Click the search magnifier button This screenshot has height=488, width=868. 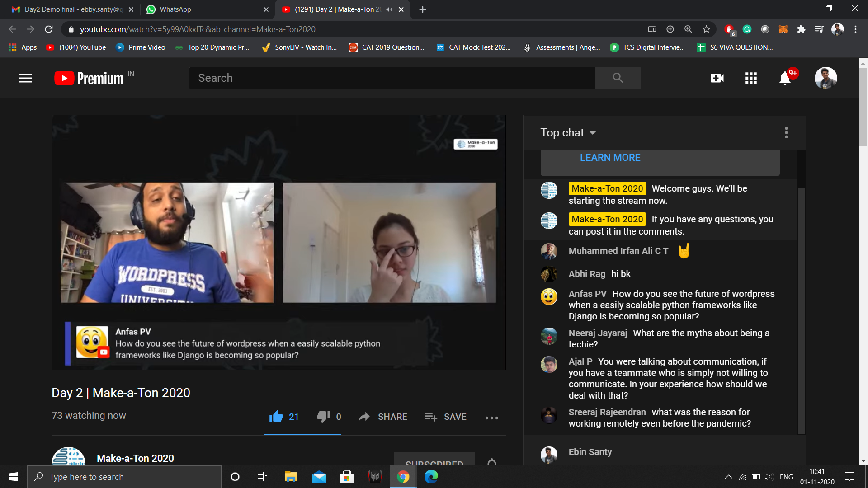click(618, 78)
